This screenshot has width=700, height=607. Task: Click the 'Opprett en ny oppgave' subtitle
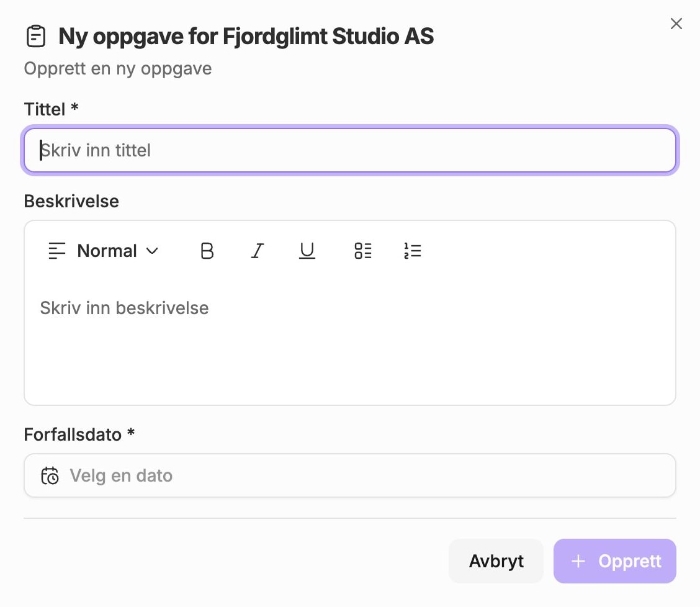tap(118, 69)
